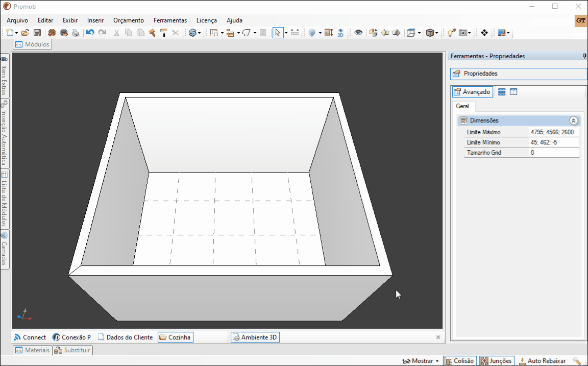Click the 3D globe icon in toolbar
The image size is (588, 366).
click(340, 33)
